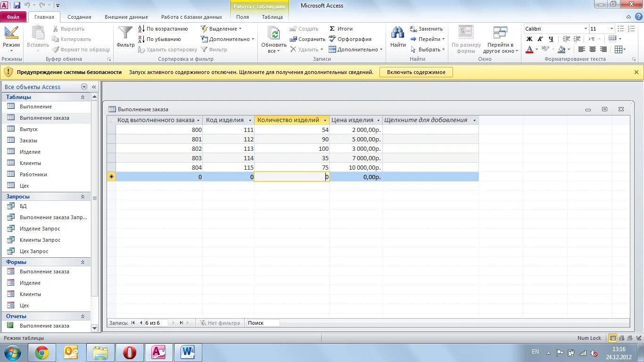The height and width of the screenshot is (362, 644).
Task: Click Нет фильтра indicator
Action: click(x=220, y=323)
